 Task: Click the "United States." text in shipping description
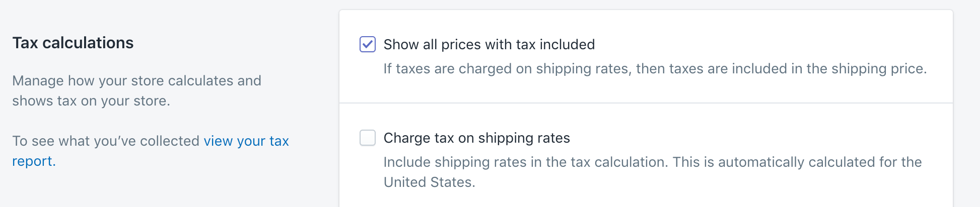(429, 182)
